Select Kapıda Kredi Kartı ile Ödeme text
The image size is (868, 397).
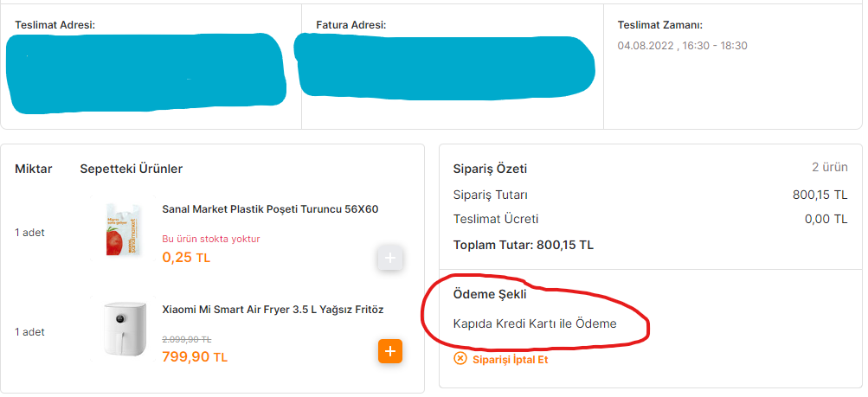(535, 324)
